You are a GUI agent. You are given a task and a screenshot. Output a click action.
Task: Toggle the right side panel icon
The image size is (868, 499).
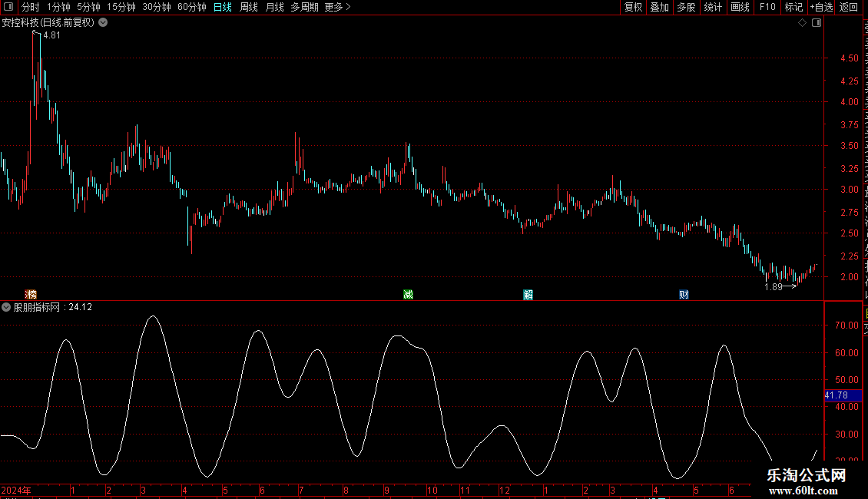(817, 23)
